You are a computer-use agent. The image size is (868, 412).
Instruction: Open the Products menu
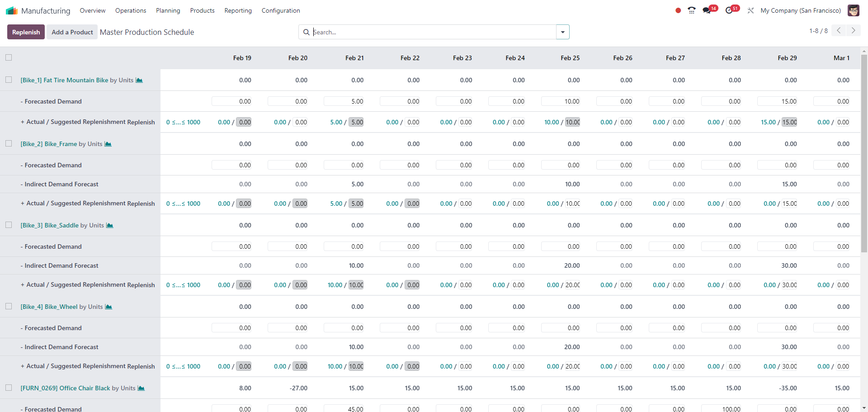coord(202,10)
